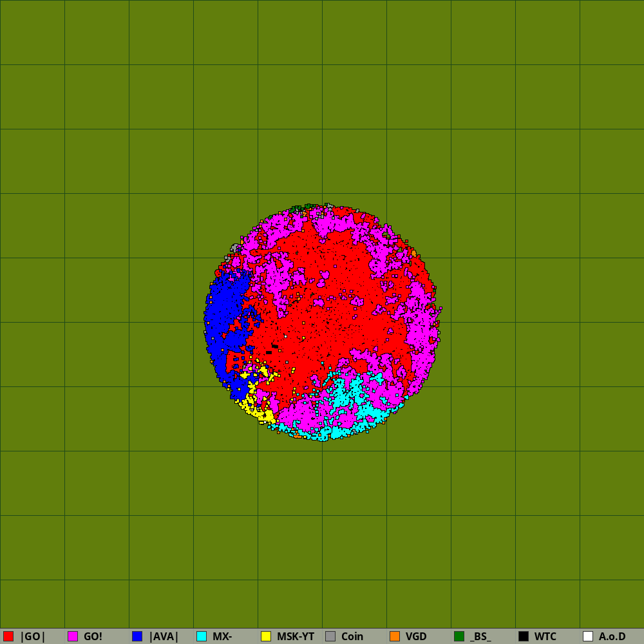Screen dimensions: 644x644
Task: Click the red |GO| legend swatch
Action: pos(8,636)
